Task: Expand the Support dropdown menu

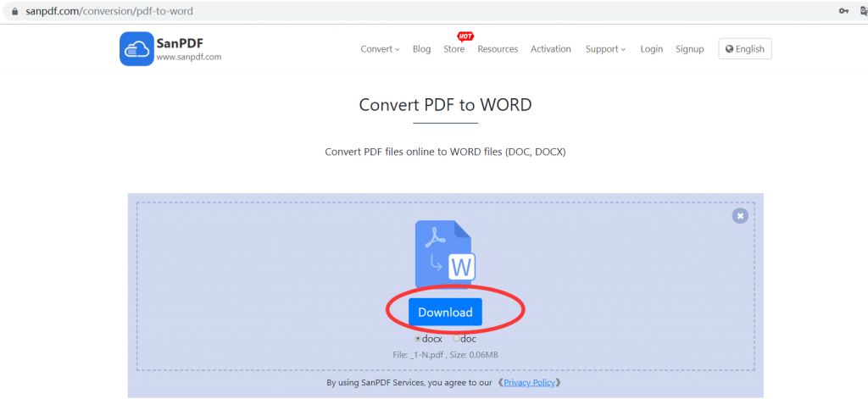Action: tap(605, 49)
